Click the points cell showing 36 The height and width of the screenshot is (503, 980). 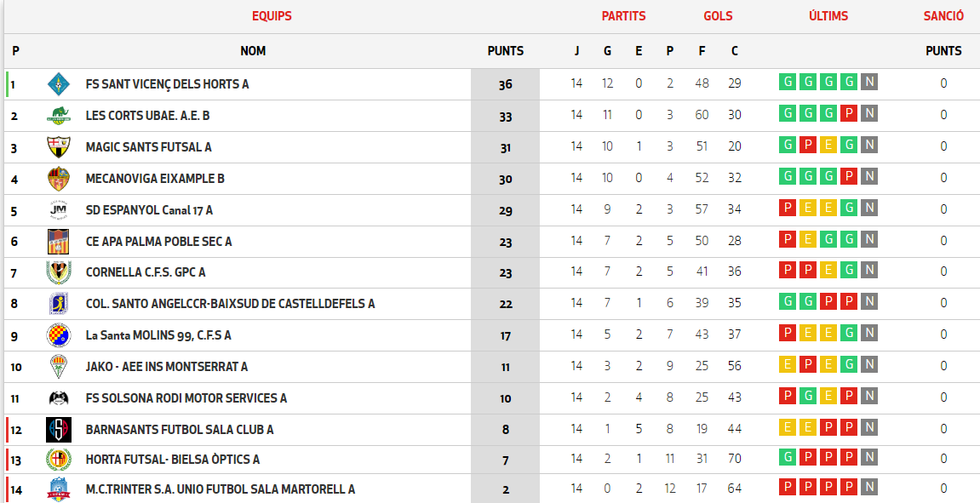click(506, 83)
